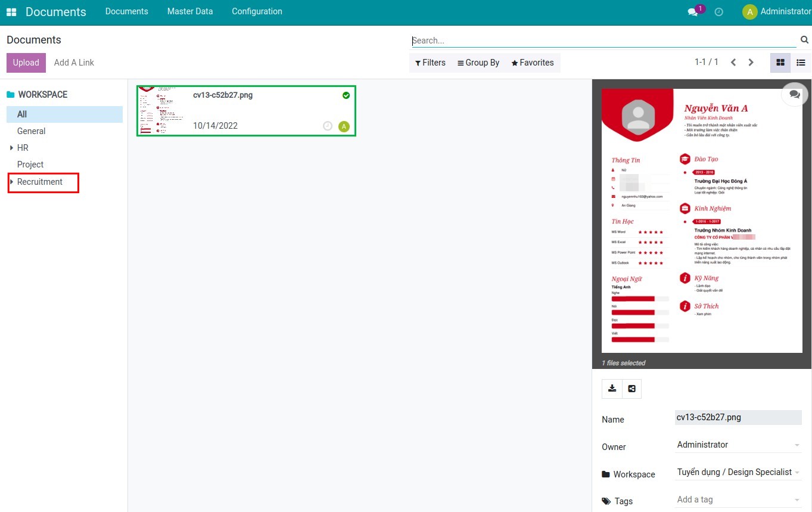Click the activity clock on cv13-c52b27.png card
Screen dimensions: 812x512
click(327, 126)
